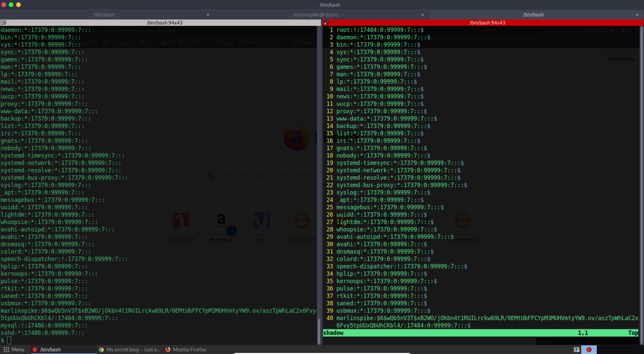
Task: Click the www-data line in the left pane
Action: tap(49, 111)
